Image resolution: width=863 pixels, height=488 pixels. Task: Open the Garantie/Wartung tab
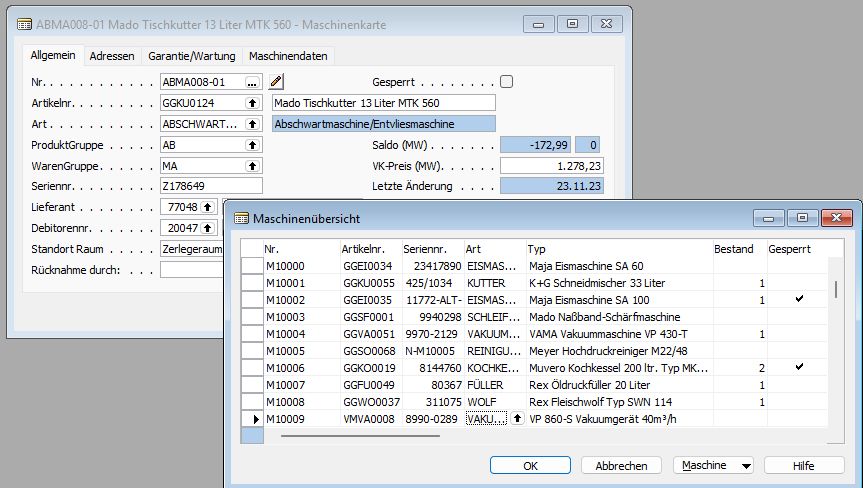click(192, 56)
